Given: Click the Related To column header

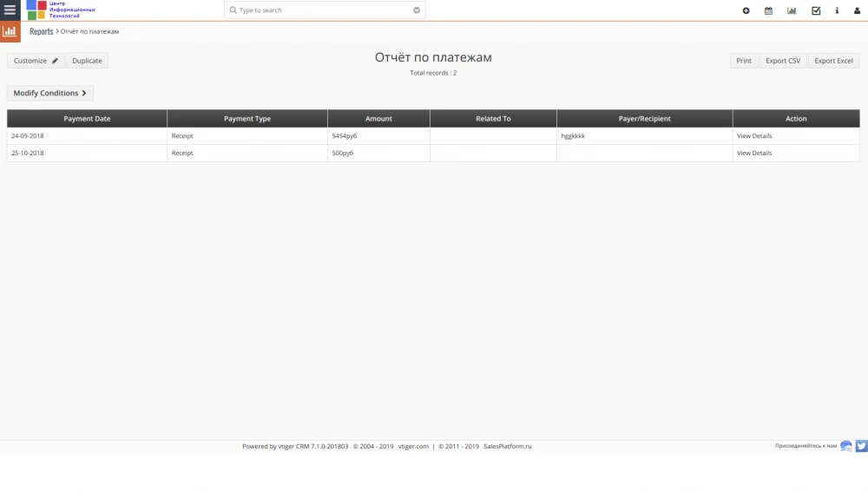Looking at the screenshot, I should (493, 119).
